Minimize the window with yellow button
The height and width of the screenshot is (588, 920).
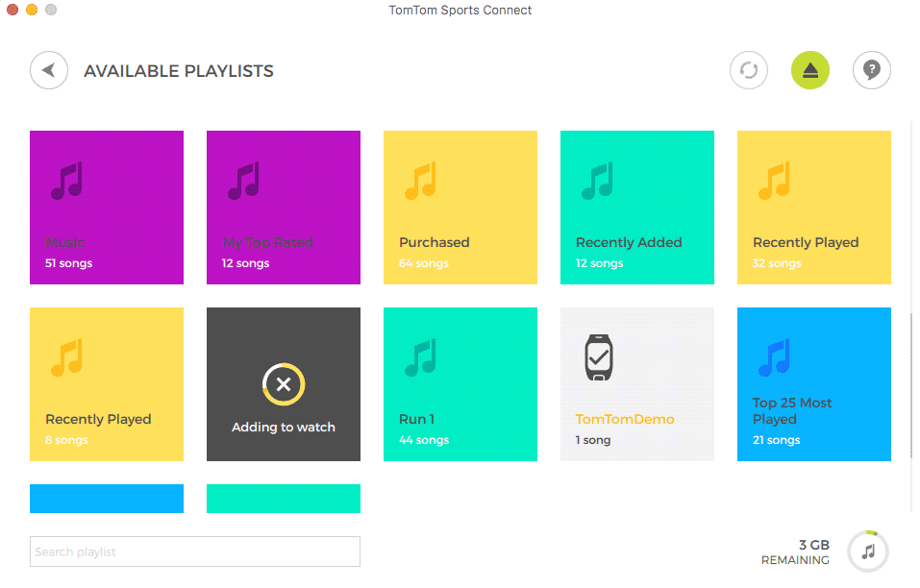point(32,10)
